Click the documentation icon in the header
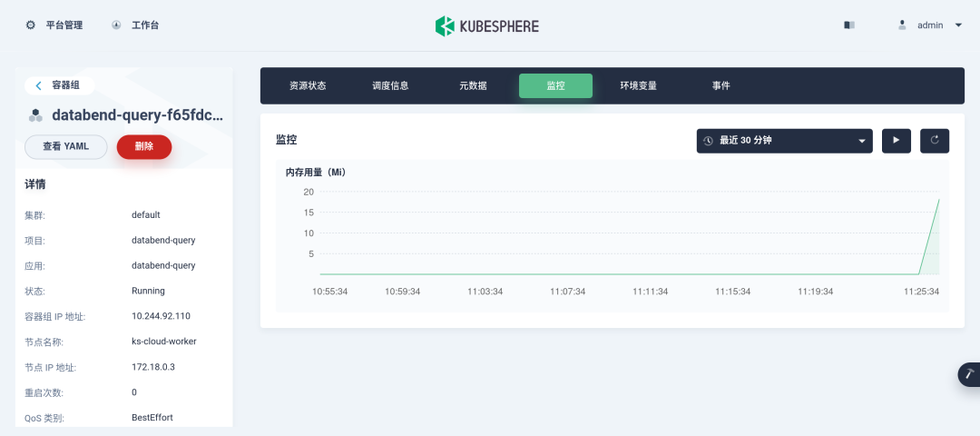The height and width of the screenshot is (436, 980). pyautogui.click(x=849, y=25)
